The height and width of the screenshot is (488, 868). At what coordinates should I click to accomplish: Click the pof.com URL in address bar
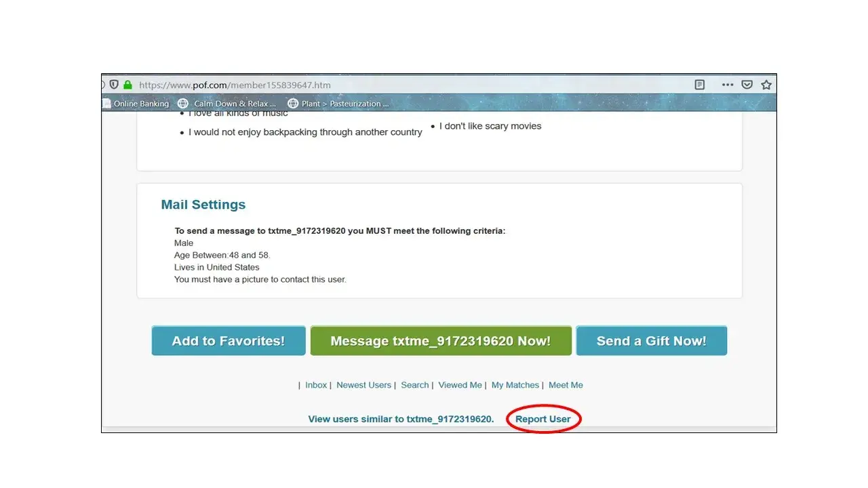click(235, 85)
